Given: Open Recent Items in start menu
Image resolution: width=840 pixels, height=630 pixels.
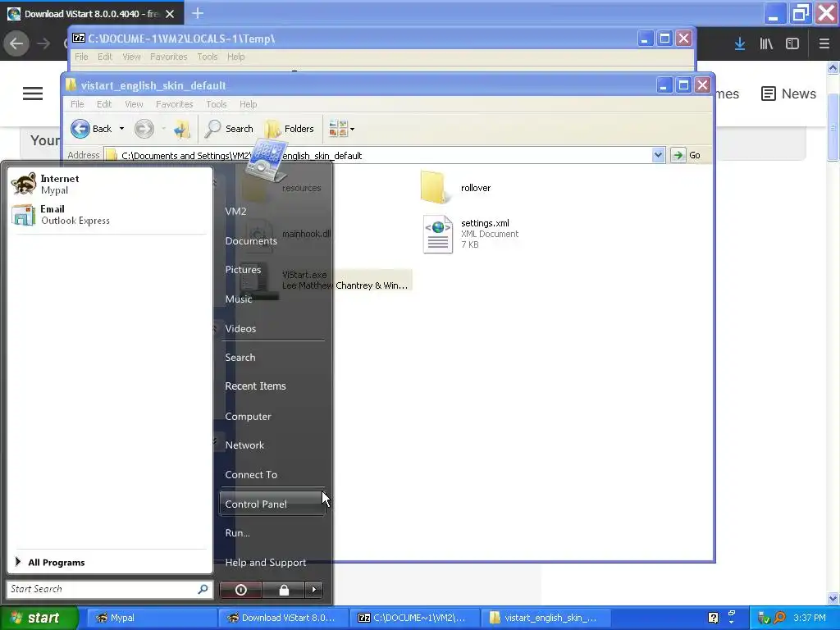Looking at the screenshot, I should (x=255, y=386).
